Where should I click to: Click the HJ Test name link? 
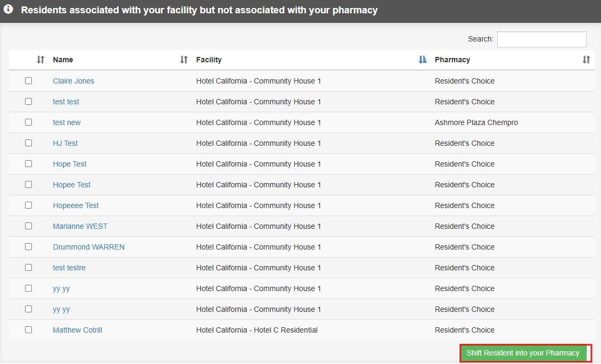(x=65, y=143)
